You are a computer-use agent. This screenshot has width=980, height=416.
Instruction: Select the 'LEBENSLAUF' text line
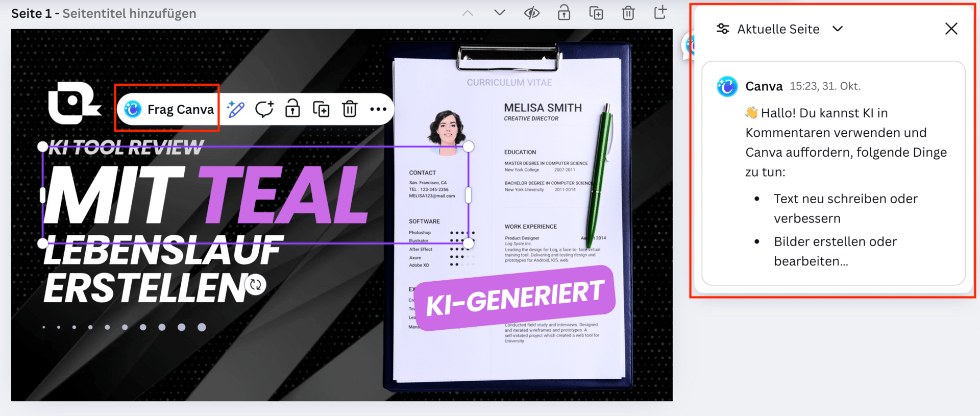(x=162, y=250)
